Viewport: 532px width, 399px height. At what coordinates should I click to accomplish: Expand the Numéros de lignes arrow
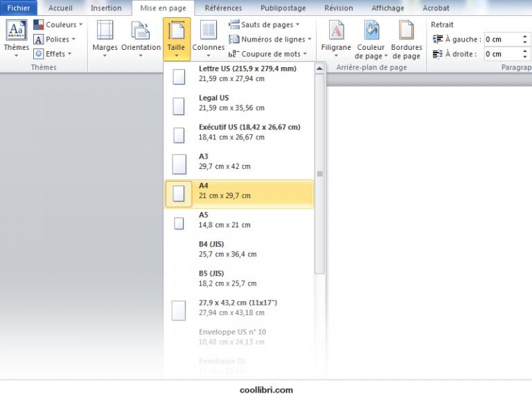[x=310, y=39]
